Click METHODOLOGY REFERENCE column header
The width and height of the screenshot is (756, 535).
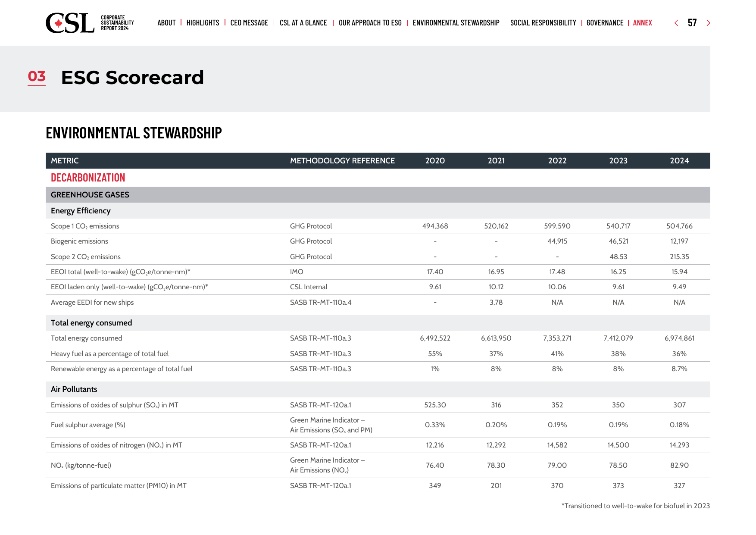[x=342, y=161]
